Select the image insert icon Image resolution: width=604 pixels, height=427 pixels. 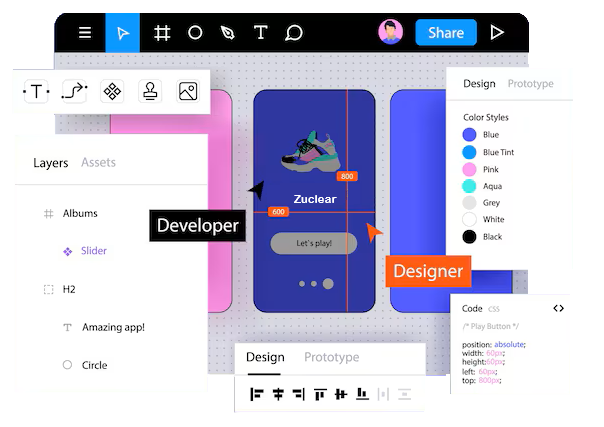coord(187,92)
